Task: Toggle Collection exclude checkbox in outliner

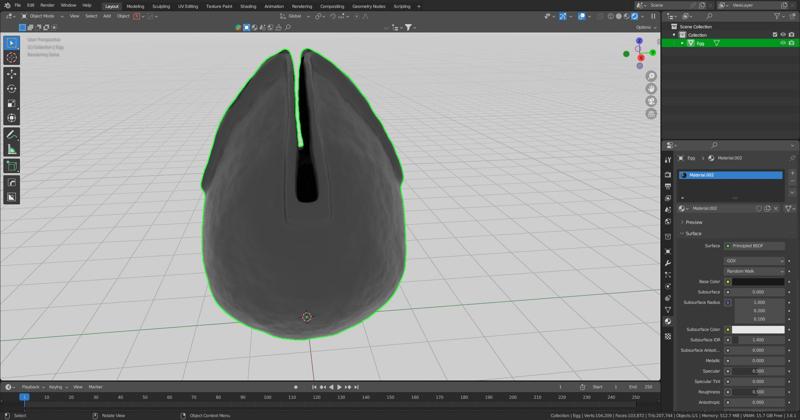Action: (x=775, y=35)
